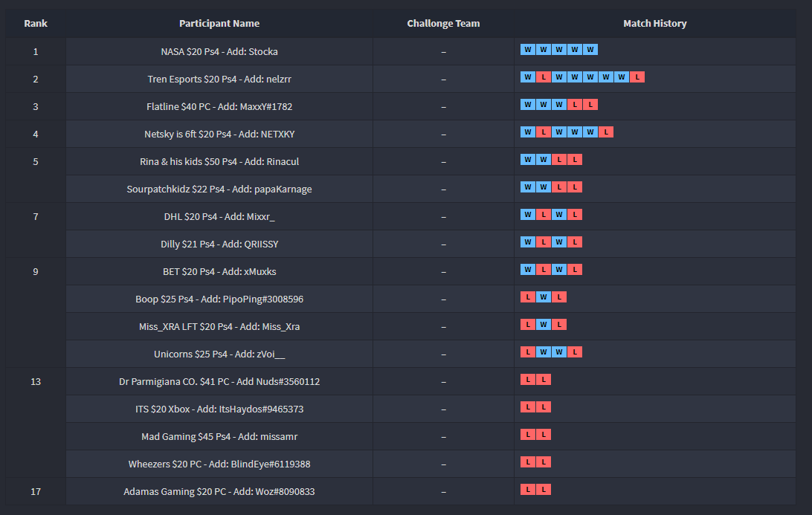
Task: Select participant Rina & his kids $50 Ps4
Action: 219,161
